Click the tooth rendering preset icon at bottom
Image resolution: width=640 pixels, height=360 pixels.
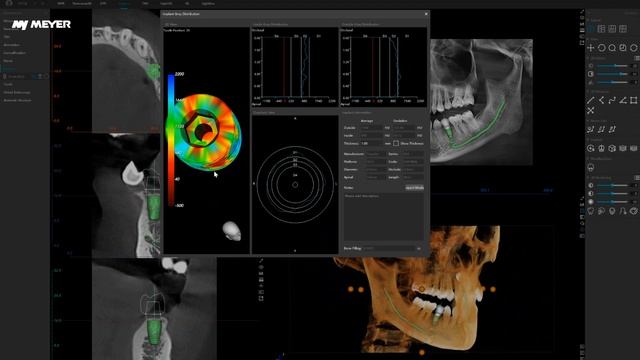click(591, 211)
